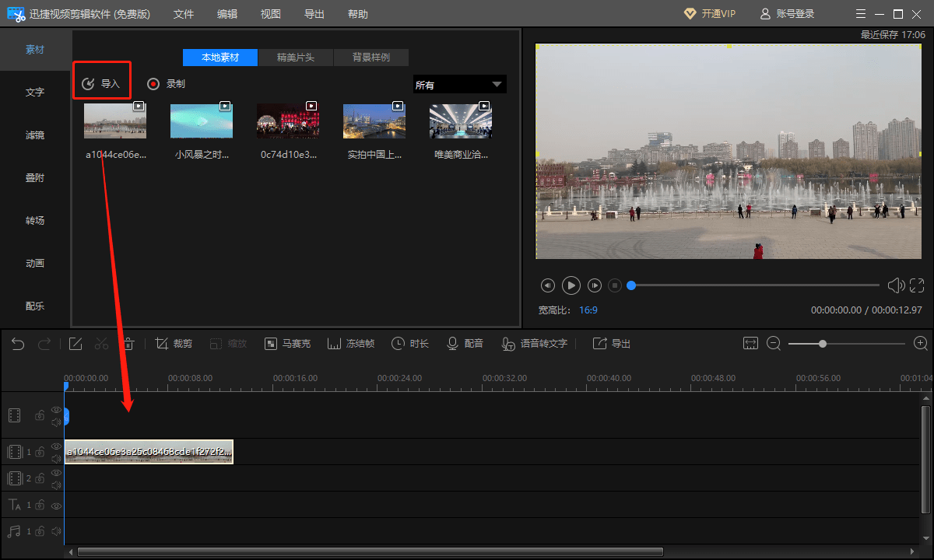
Task: Stop preview playback
Action: click(615, 285)
